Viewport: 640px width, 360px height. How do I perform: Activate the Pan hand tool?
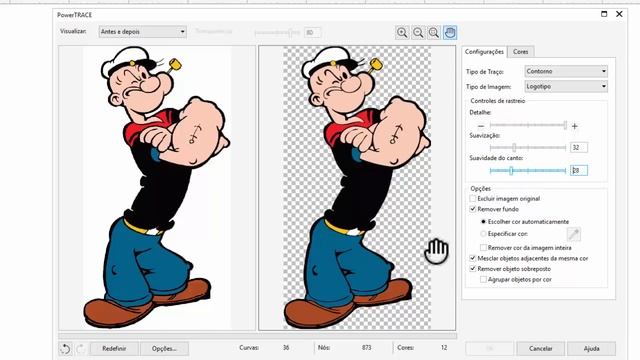coord(450,33)
